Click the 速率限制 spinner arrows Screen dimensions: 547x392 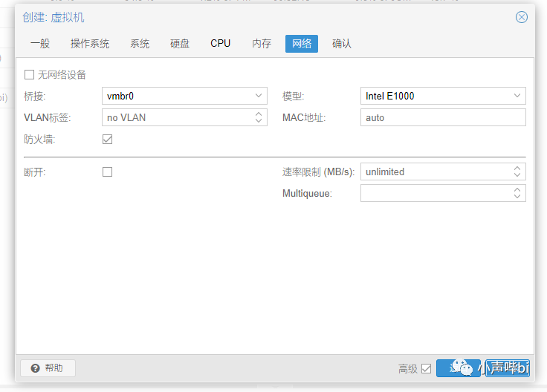517,171
